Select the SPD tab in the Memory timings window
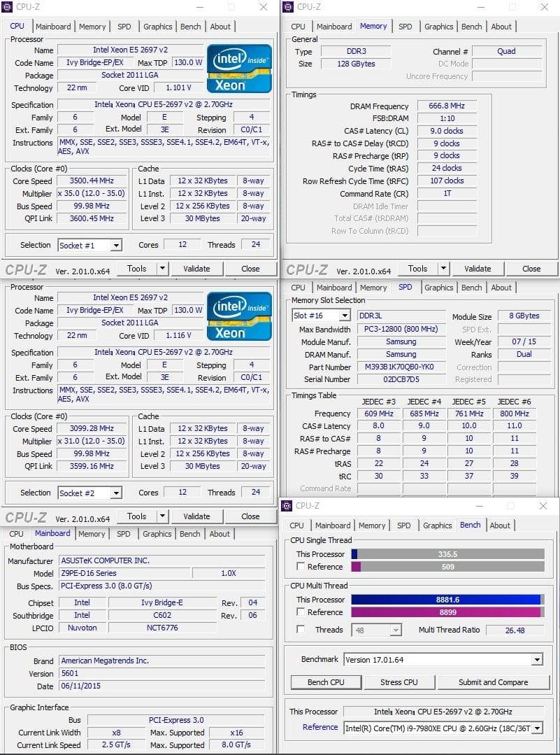The height and width of the screenshot is (755, 560). pos(405,27)
